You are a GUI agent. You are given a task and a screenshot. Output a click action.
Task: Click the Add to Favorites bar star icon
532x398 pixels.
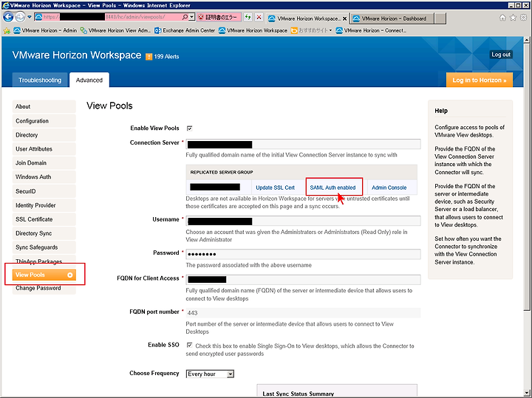click(7, 30)
